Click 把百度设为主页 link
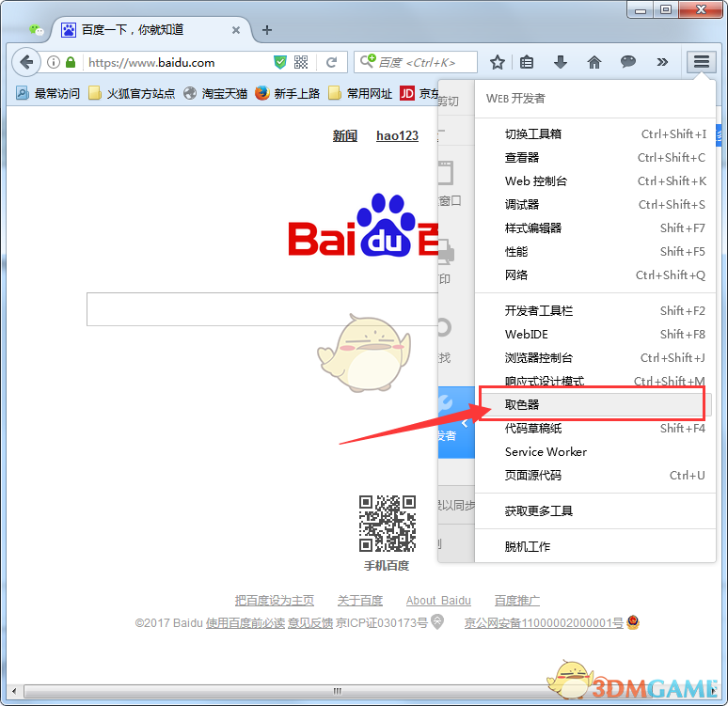The width and height of the screenshot is (728, 706). point(275,601)
